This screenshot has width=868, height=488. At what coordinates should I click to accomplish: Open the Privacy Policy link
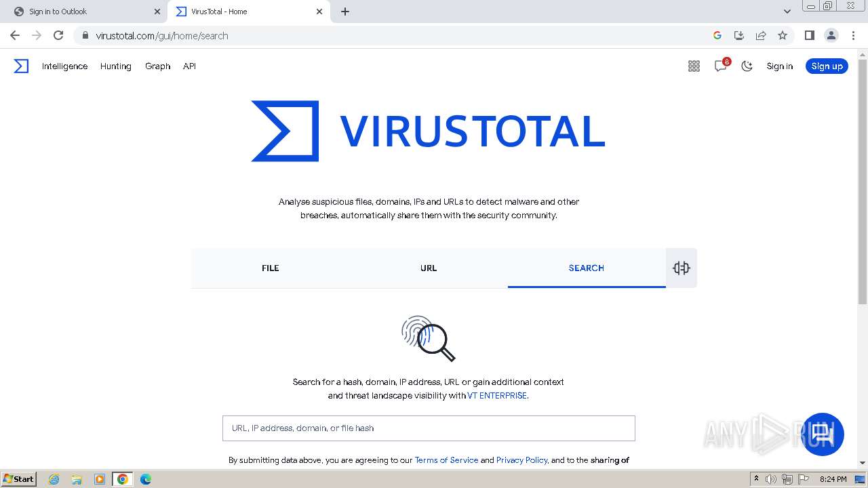[x=521, y=460]
